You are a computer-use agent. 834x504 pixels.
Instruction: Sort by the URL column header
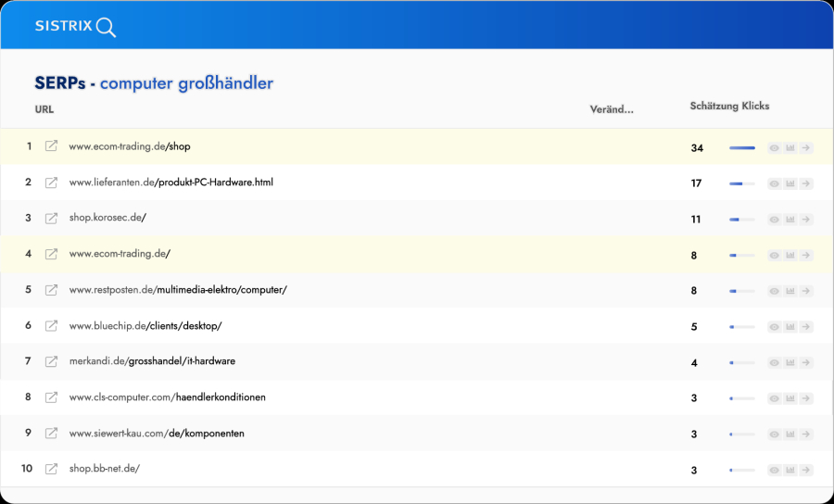(44, 109)
